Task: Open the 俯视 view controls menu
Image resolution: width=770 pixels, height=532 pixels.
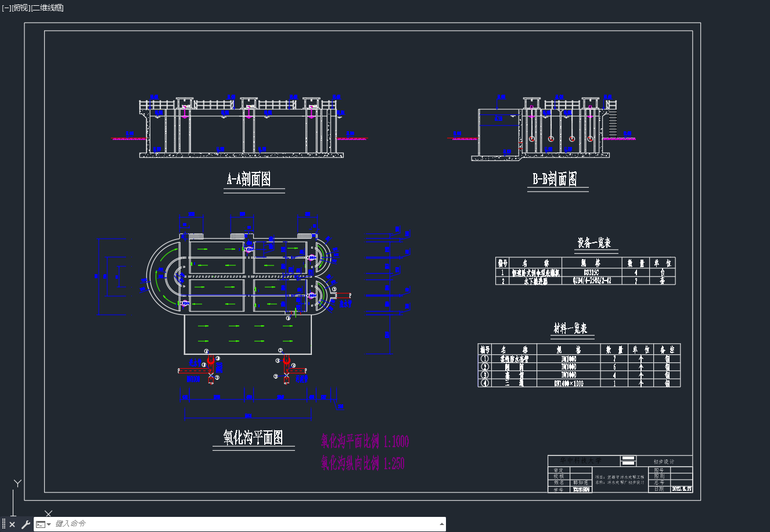Action: point(20,8)
